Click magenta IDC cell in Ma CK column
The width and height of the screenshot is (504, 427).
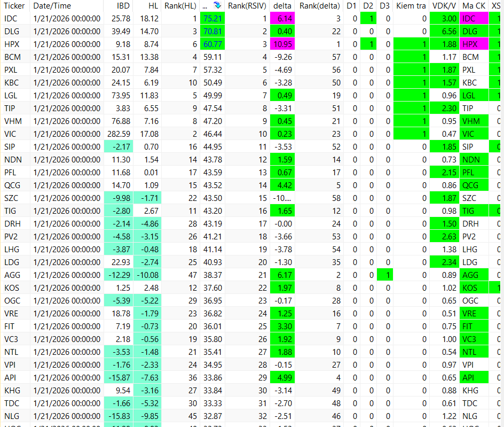click(x=474, y=19)
